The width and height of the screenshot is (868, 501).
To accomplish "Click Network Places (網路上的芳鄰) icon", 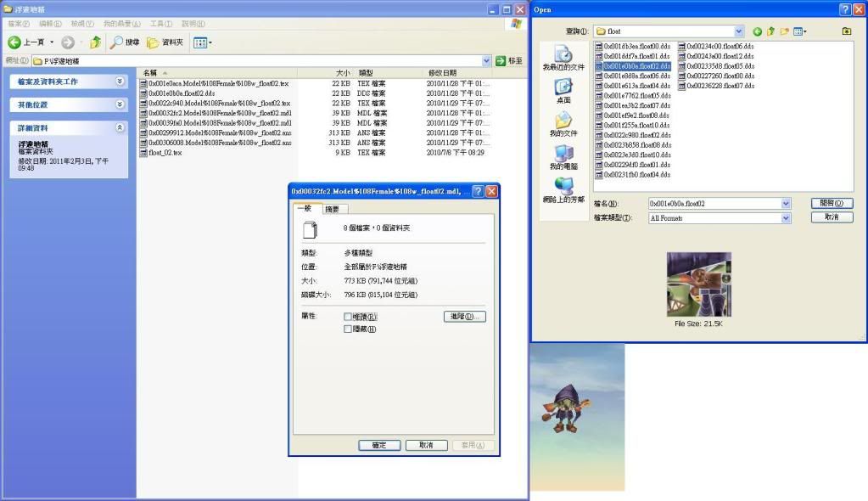I will tap(563, 185).
